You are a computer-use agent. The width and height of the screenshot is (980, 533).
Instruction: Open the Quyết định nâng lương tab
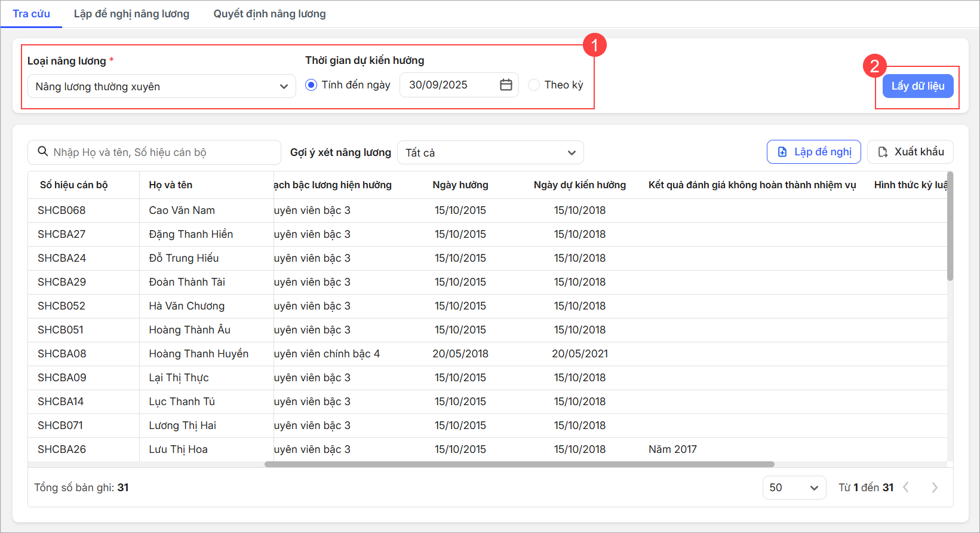click(269, 14)
